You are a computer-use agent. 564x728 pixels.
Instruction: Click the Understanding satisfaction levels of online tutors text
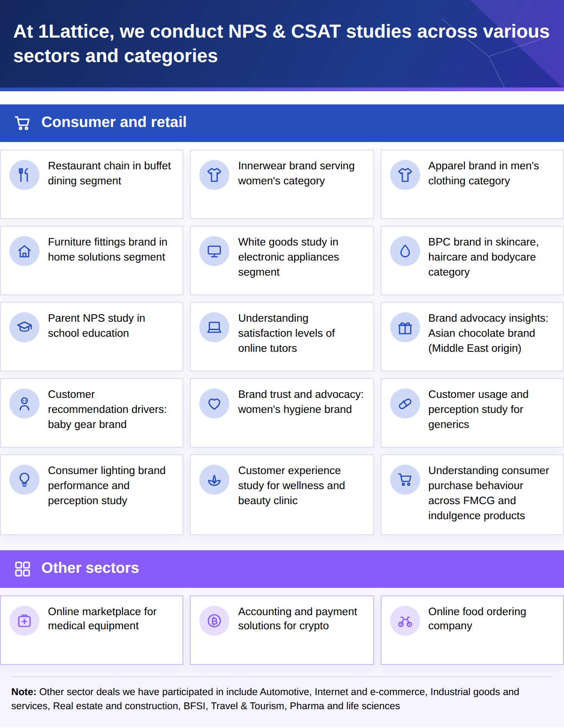coord(286,333)
